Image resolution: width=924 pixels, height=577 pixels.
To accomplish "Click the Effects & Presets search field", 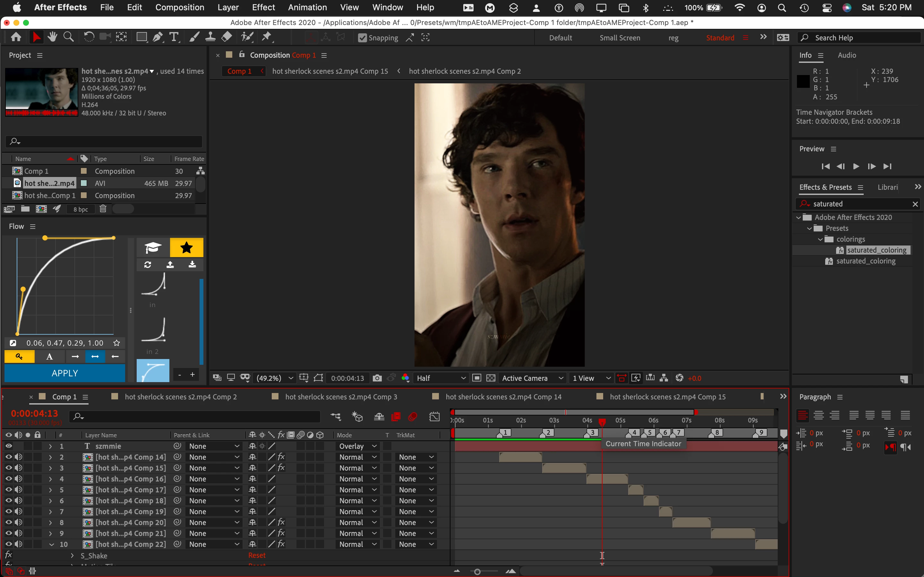I will click(859, 204).
